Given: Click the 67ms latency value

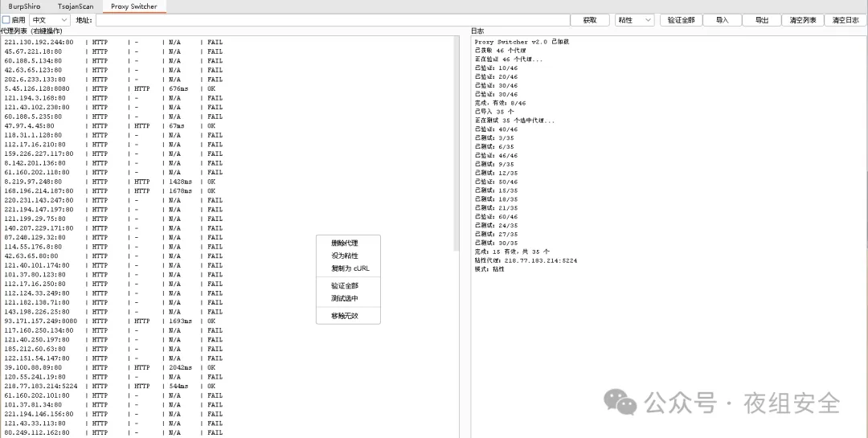Looking at the screenshot, I should tap(177, 125).
